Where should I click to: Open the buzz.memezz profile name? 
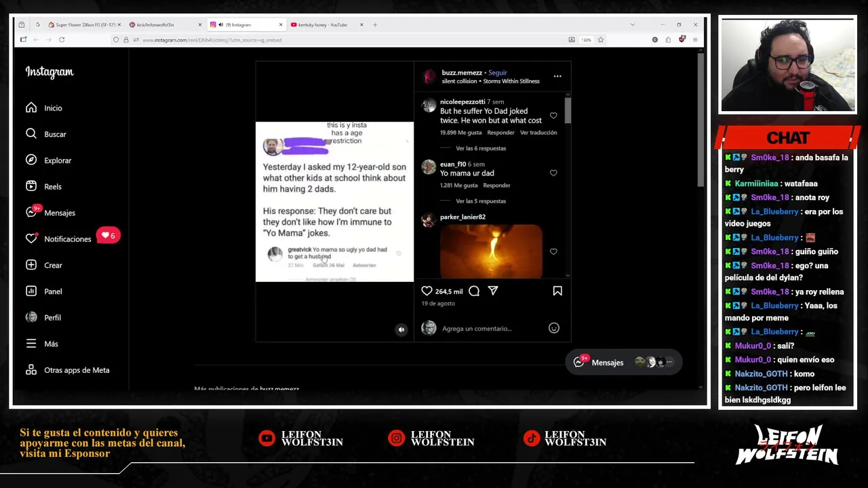click(x=462, y=73)
